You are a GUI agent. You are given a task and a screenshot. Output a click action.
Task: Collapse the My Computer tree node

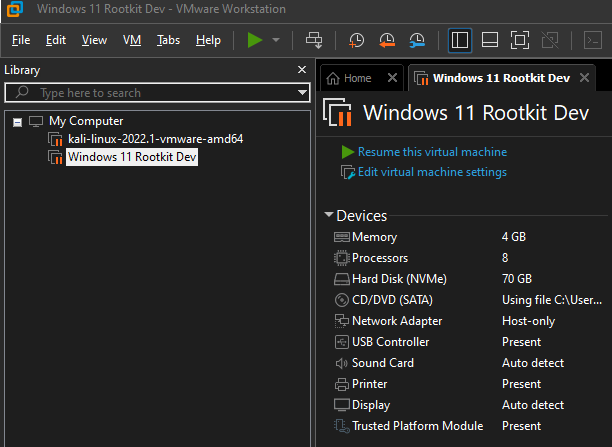point(17,121)
